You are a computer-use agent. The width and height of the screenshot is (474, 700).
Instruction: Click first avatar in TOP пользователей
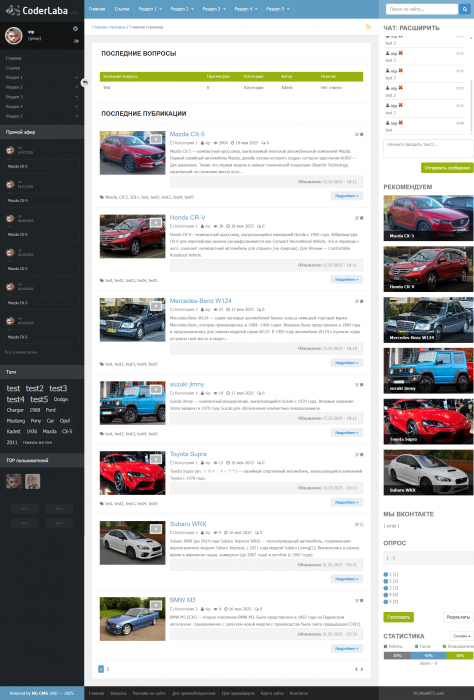(14, 481)
